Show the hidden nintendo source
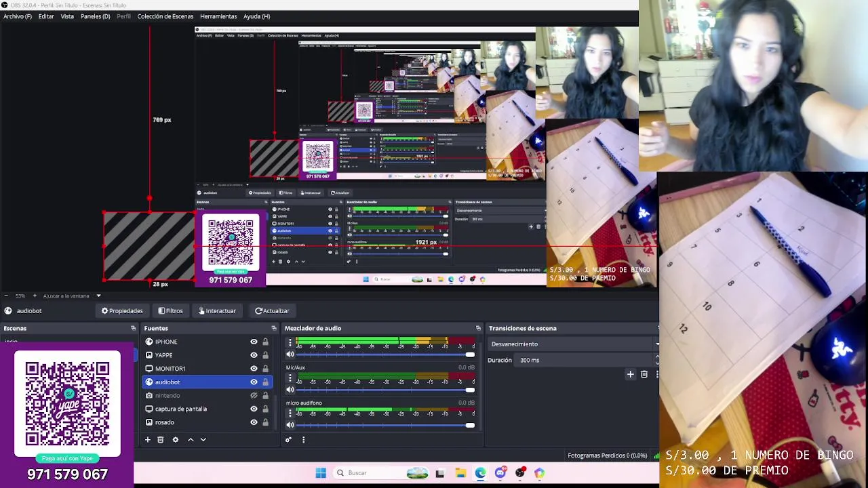868x488 pixels. point(254,395)
